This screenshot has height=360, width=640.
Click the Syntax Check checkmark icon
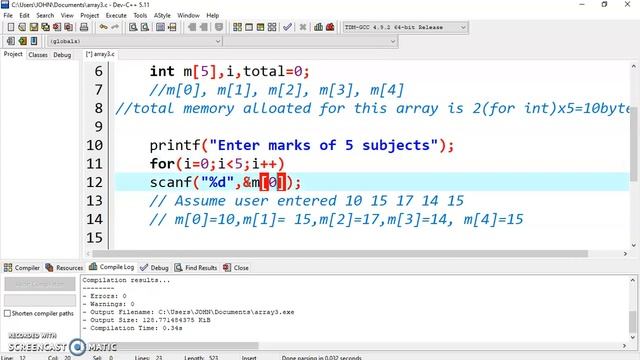pos(287,27)
